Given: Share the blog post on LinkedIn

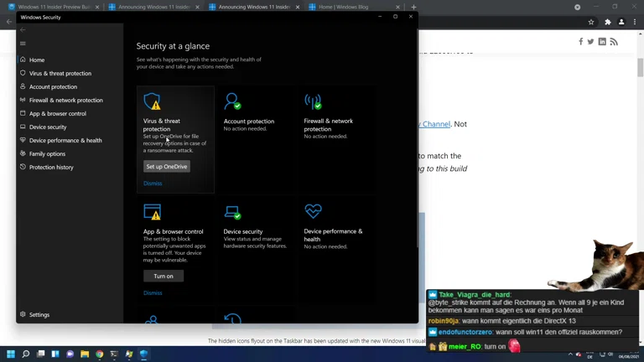Looking at the screenshot, I should click(x=602, y=41).
